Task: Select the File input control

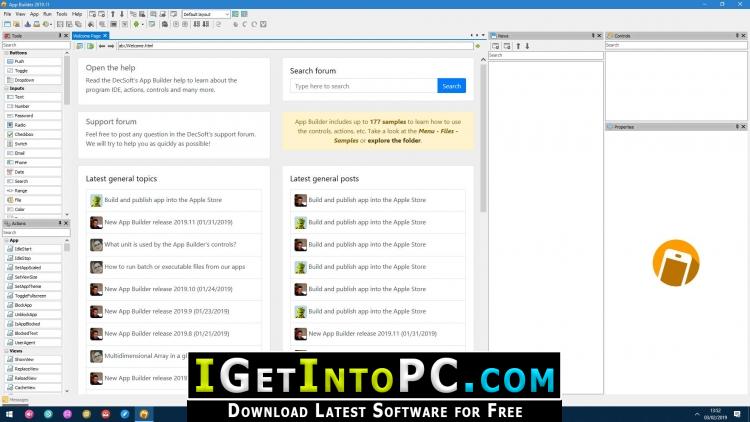Action: (33, 200)
